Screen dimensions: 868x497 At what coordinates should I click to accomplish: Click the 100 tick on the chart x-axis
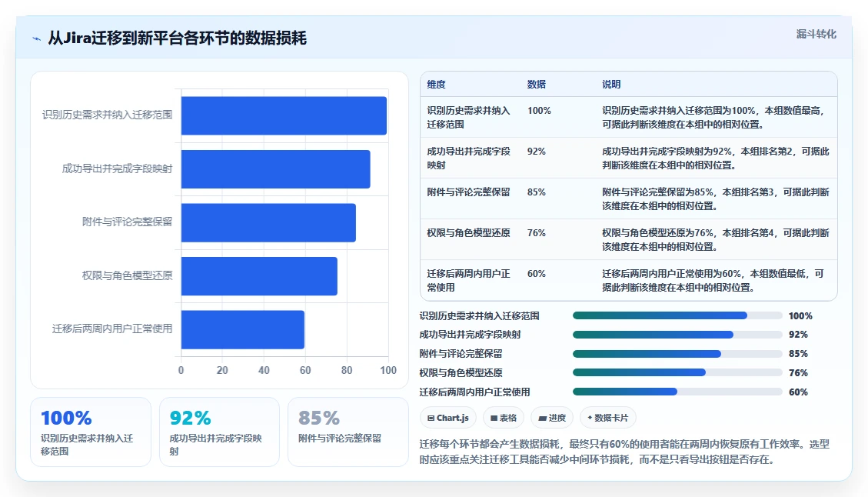click(388, 370)
